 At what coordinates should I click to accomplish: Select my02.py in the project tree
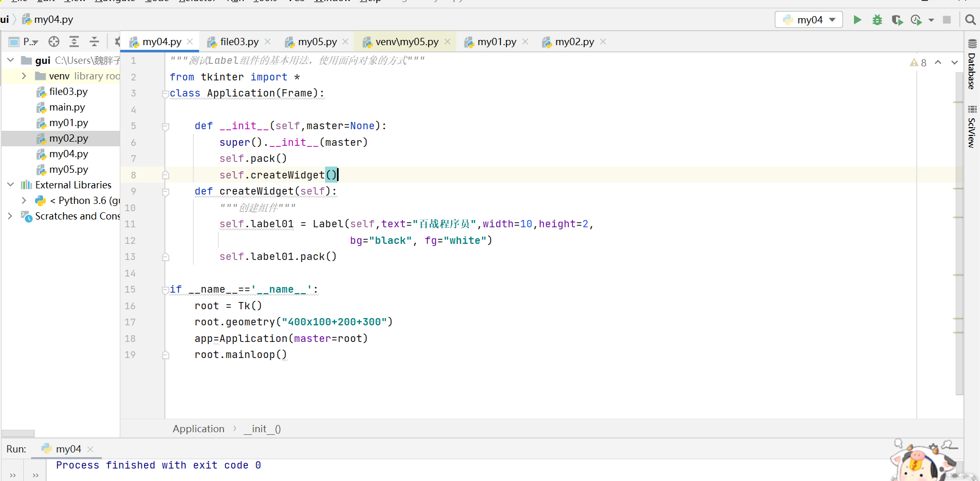[61, 138]
